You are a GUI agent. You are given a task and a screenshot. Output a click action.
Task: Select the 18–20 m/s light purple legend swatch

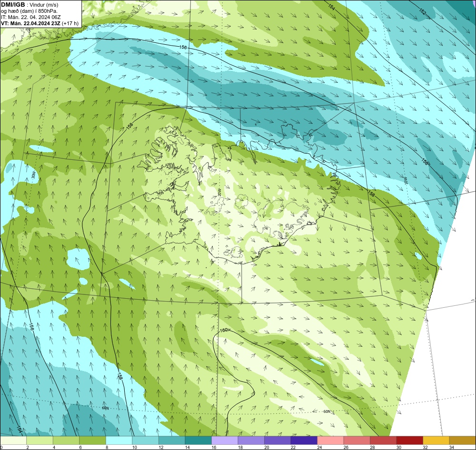[x=251, y=440]
